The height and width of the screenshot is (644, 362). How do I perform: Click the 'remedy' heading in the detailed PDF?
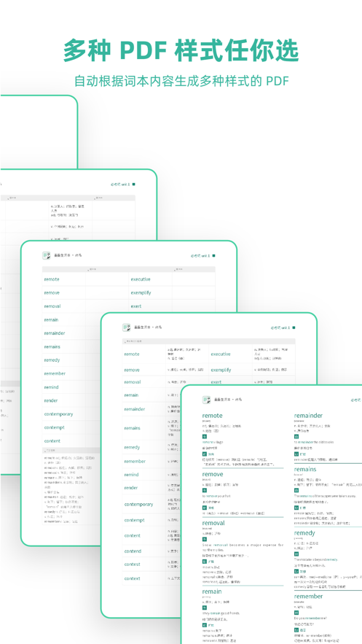[x=304, y=533]
